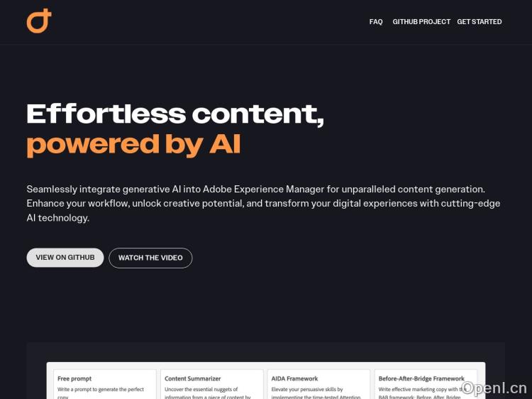Select the Content Summarizer card title

pyautogui.click(x=193, y=378)
